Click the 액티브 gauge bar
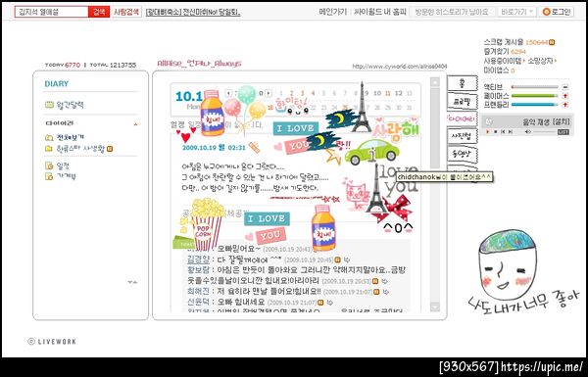 coord(535,87)
